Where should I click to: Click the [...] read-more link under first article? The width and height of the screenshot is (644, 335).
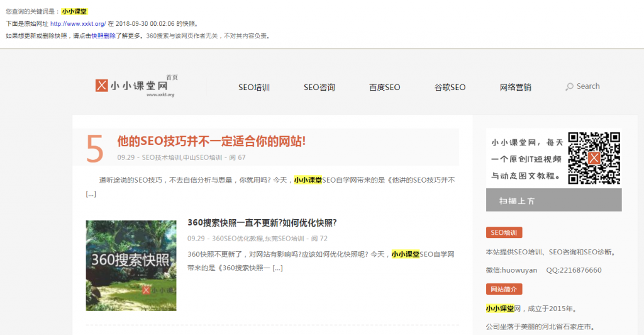pos(91,193)
